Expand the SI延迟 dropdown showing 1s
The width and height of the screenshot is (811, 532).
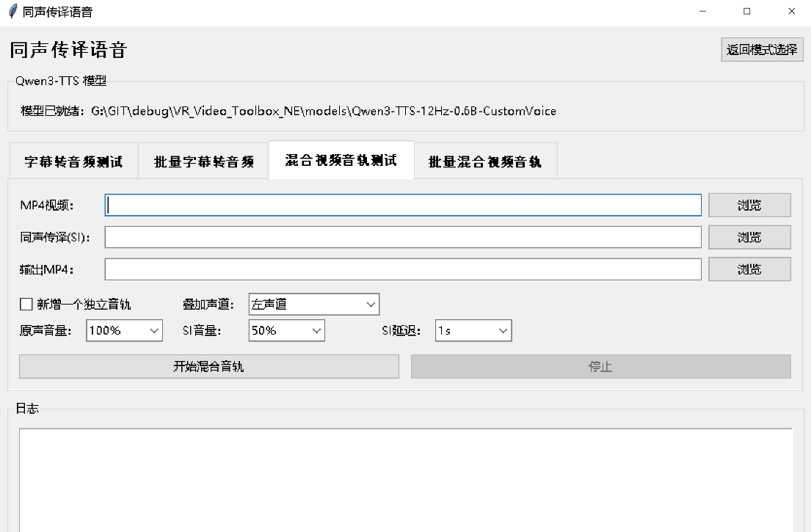coord(473,330)
